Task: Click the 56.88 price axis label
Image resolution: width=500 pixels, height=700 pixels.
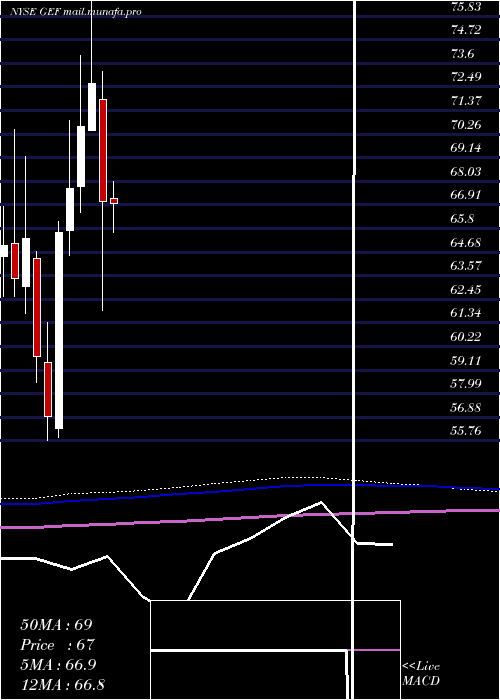Action: (x=466, y=407)
